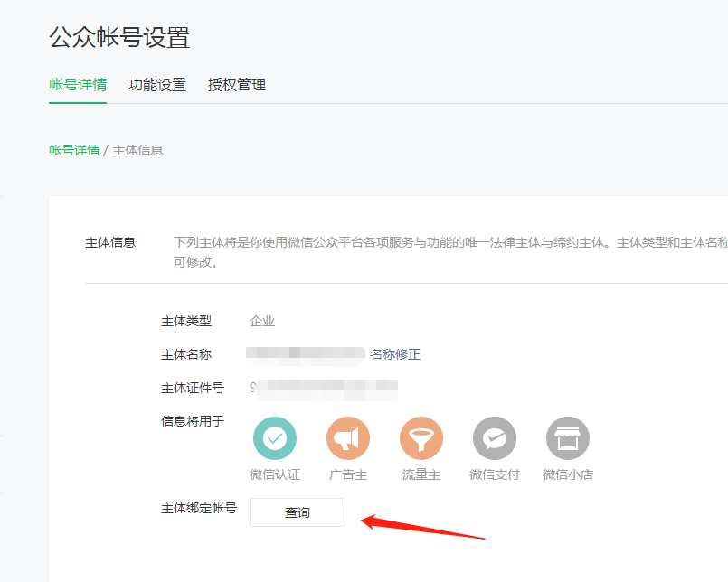Click the green 微信认证 checkmark icon
The height and width of the screenshot is (582, 728).
(275, 439)
